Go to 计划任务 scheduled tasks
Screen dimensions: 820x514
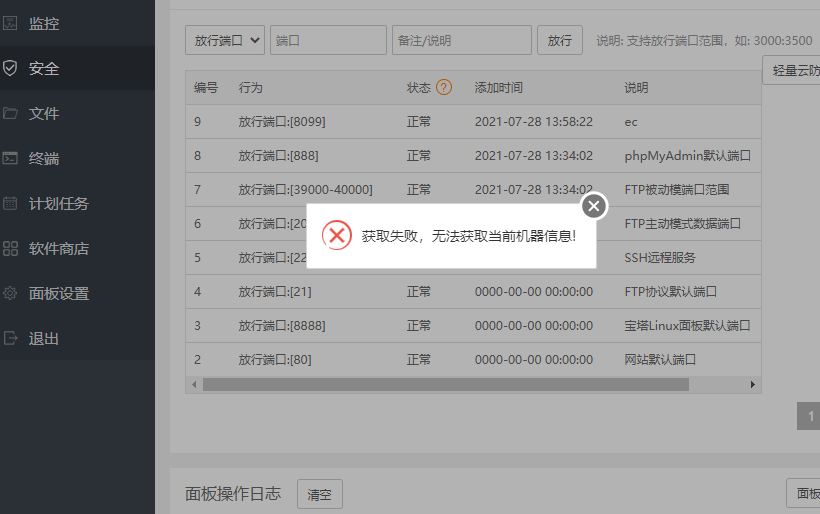click(x=77, y=203)
